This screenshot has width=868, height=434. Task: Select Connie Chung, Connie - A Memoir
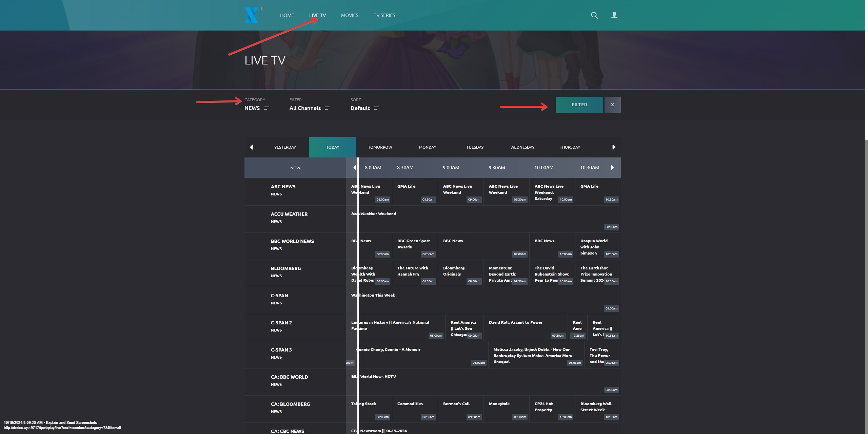coord(420,355)
